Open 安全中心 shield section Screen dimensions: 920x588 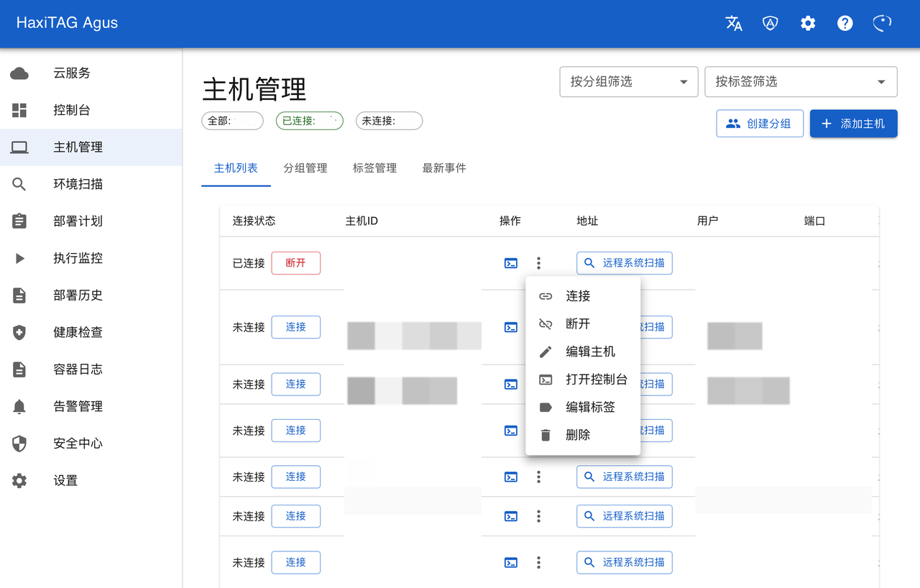(x=77, y=444)
